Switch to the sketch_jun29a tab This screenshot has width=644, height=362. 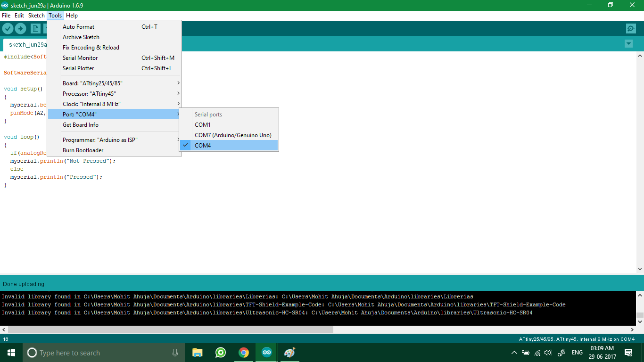point(25,45)
